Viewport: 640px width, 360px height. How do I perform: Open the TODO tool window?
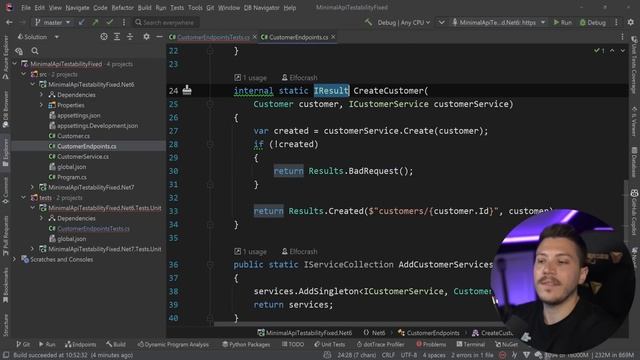(x=293, y=344)
